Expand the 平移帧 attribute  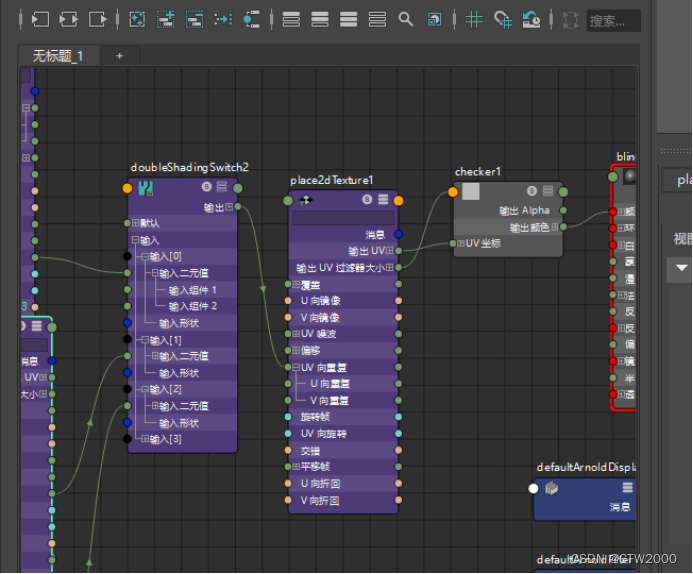pyautogui.click(x=296, y=467)
